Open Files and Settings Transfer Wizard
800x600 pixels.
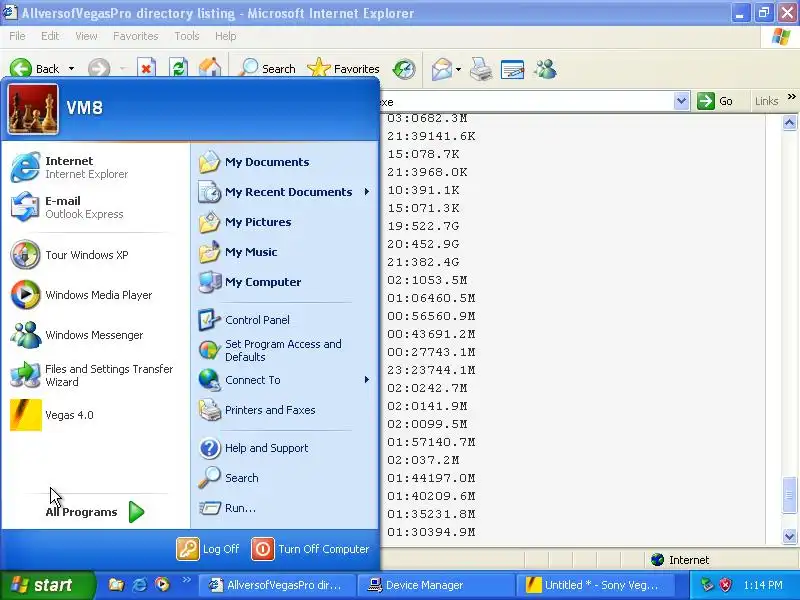(96, 375)
